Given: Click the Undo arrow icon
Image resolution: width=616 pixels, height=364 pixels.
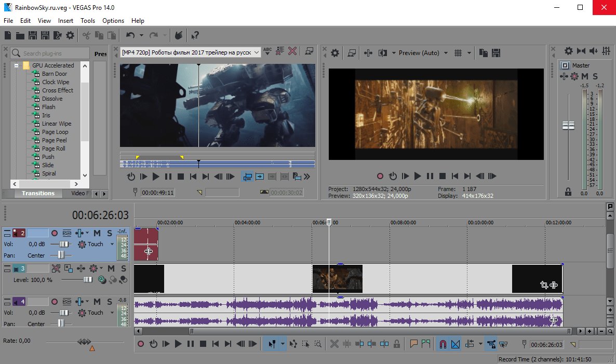Looking at the screenshot, I should tap(130, 35).
